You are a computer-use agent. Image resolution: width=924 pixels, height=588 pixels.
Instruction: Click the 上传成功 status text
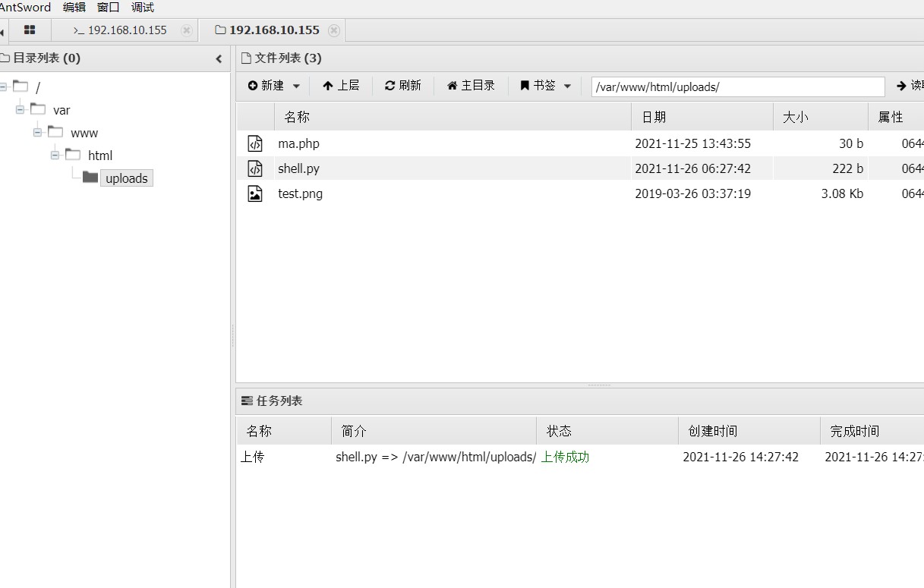(x=565, y=457)
